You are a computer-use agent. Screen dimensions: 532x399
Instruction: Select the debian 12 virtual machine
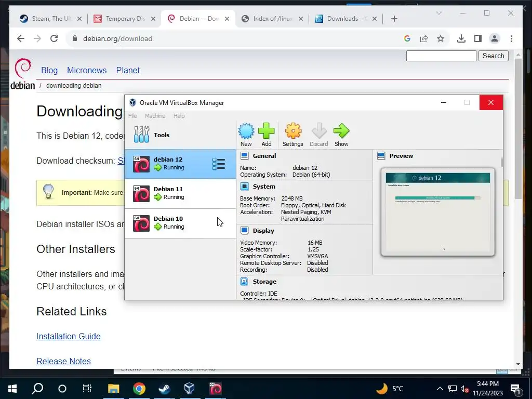(x=180, y=164)
